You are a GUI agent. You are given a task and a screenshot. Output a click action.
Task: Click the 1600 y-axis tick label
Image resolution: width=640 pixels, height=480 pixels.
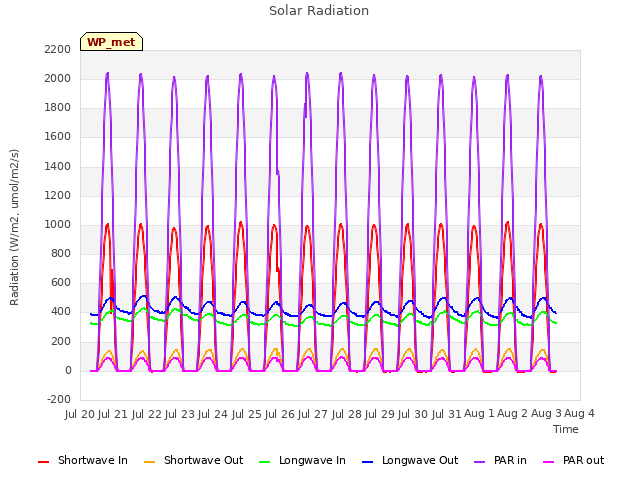tap(58, 137)
